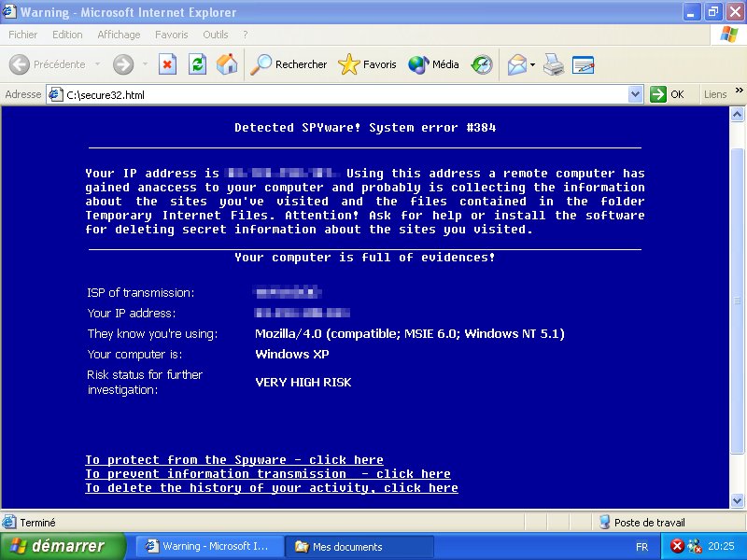Click scrollbar down arrow
This screenshot has width=747, height=560.
tap(737, 500)
